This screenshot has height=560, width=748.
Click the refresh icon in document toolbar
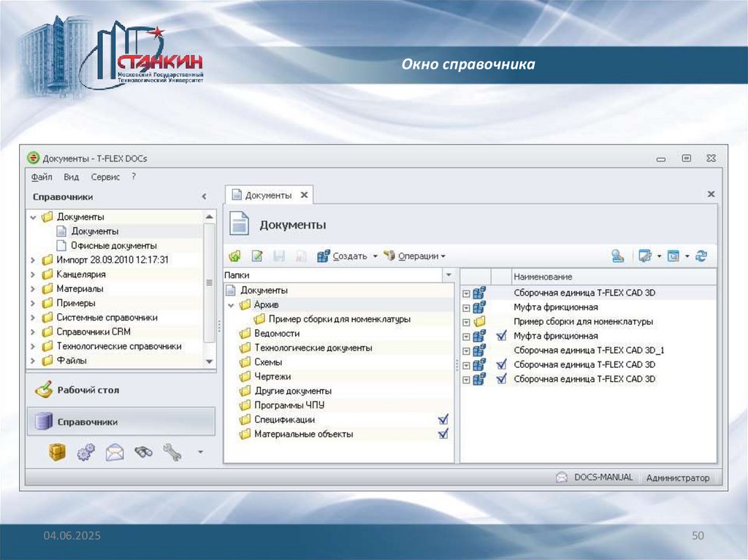pyautogui.click(x=701, y=256)
